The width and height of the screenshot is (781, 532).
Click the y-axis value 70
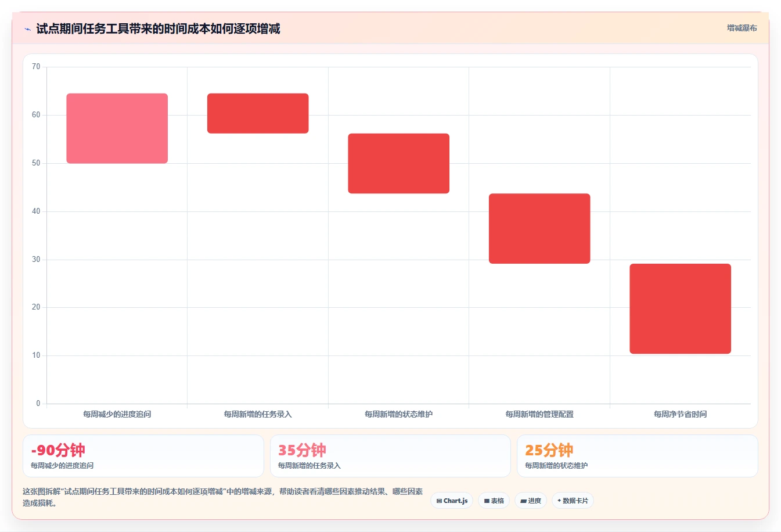click(36, 67)
